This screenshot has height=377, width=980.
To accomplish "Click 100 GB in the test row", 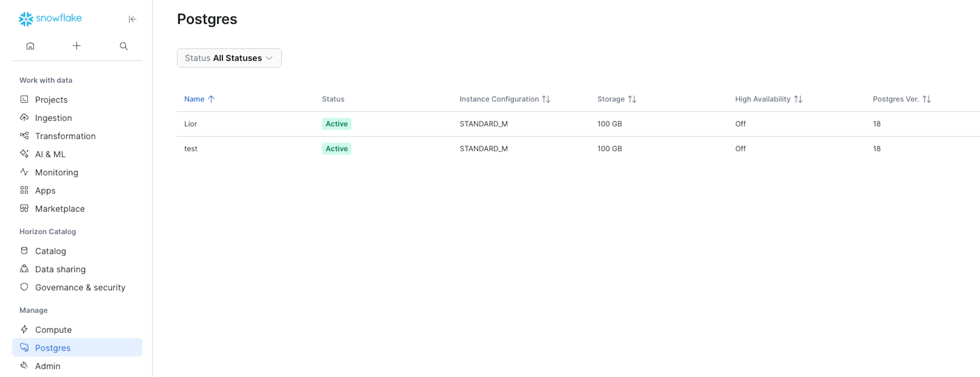I will (x=609, y=149).
